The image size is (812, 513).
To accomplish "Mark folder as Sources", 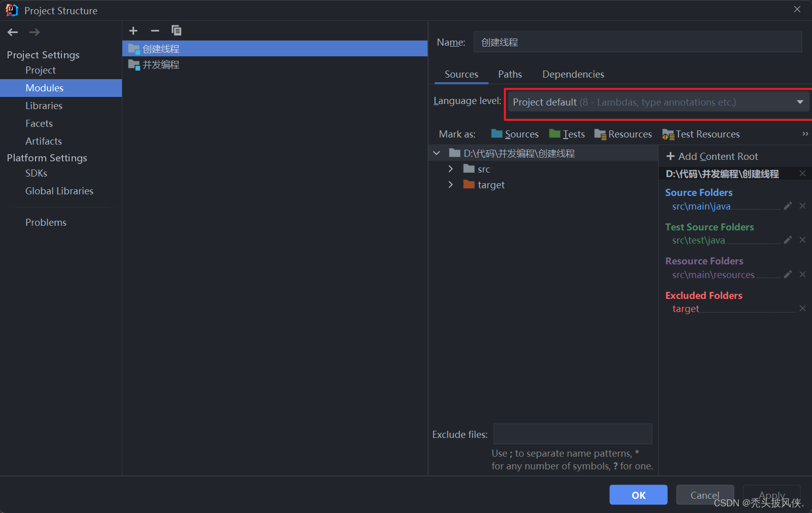I will click(x=515, y=134).
